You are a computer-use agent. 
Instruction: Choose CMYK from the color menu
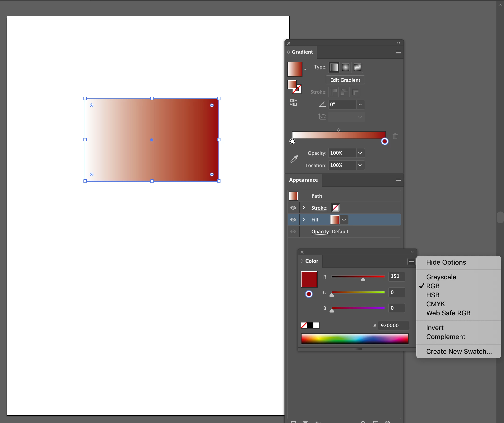435,304
